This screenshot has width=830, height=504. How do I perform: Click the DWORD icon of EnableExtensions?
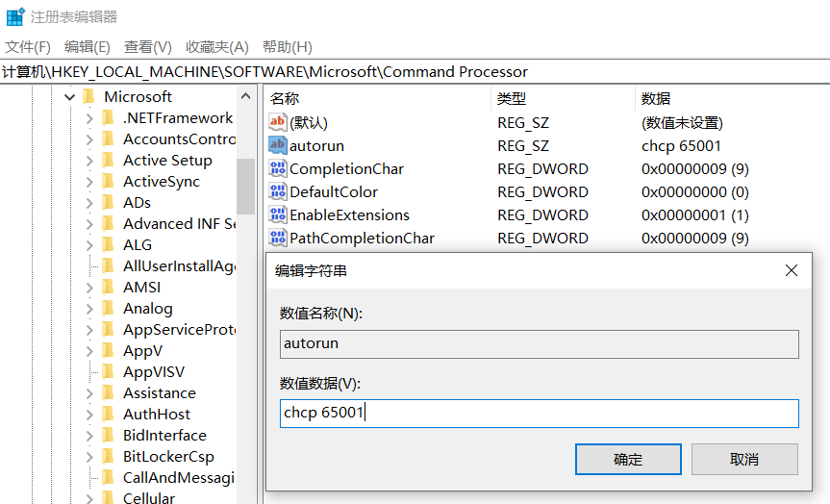pyautogui.click(x=277, y=214)
